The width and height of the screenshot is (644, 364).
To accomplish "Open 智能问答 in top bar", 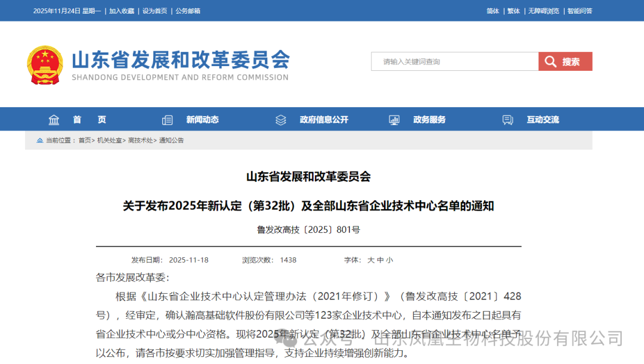I will pyautogui.click(x=580, y=11).
